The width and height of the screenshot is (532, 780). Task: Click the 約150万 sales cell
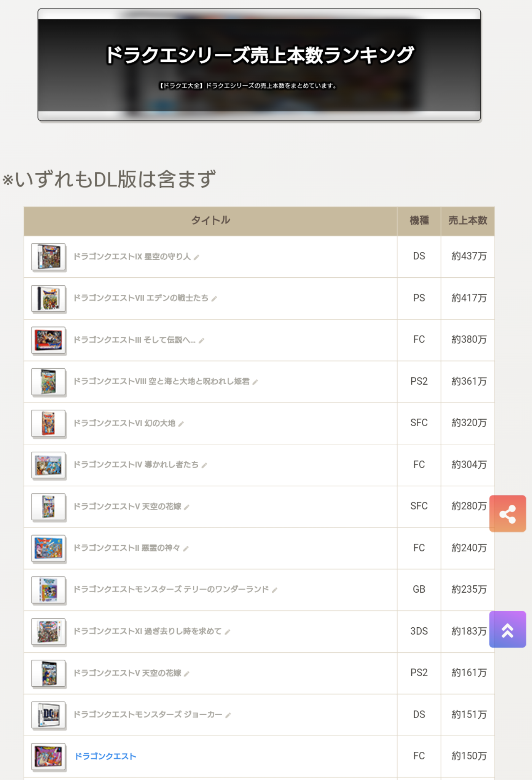468,756
